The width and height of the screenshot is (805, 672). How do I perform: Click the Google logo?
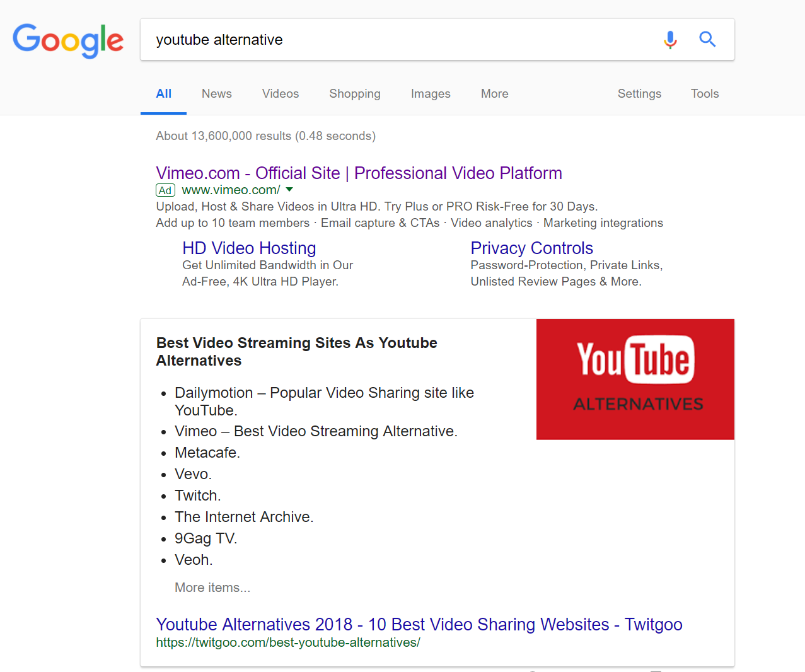pyautogui.click(x=68, y=40)
